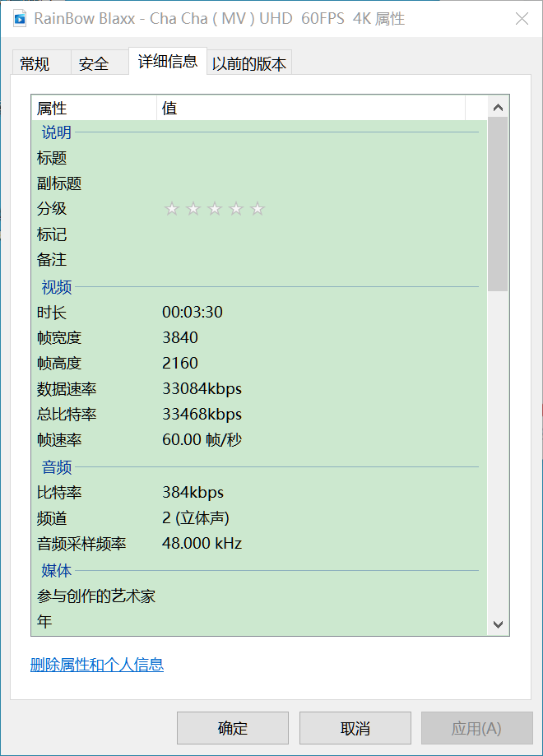Switch to the 常规 tab
This screenshot has height=756, width=543.
pyautogui.click(x=41, y=63)
